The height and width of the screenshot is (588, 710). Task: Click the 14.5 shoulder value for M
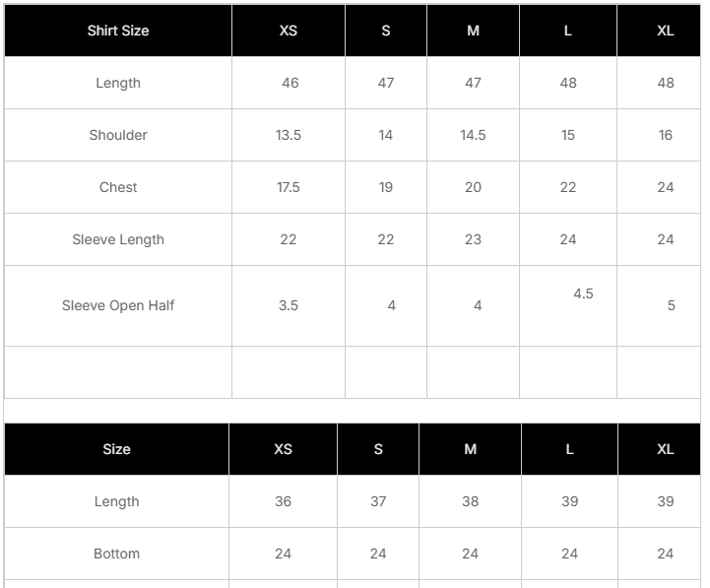[x=473, y=135]
